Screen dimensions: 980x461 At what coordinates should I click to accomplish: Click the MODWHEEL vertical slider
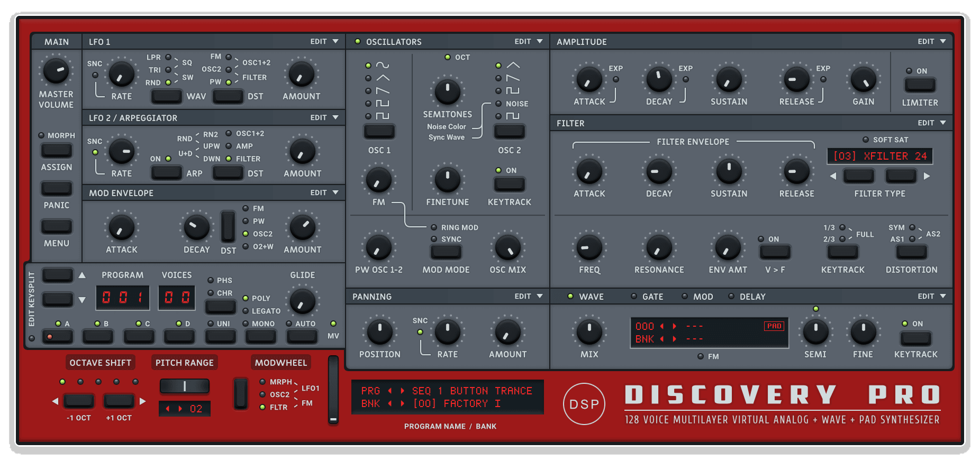[x=333, y=390]
